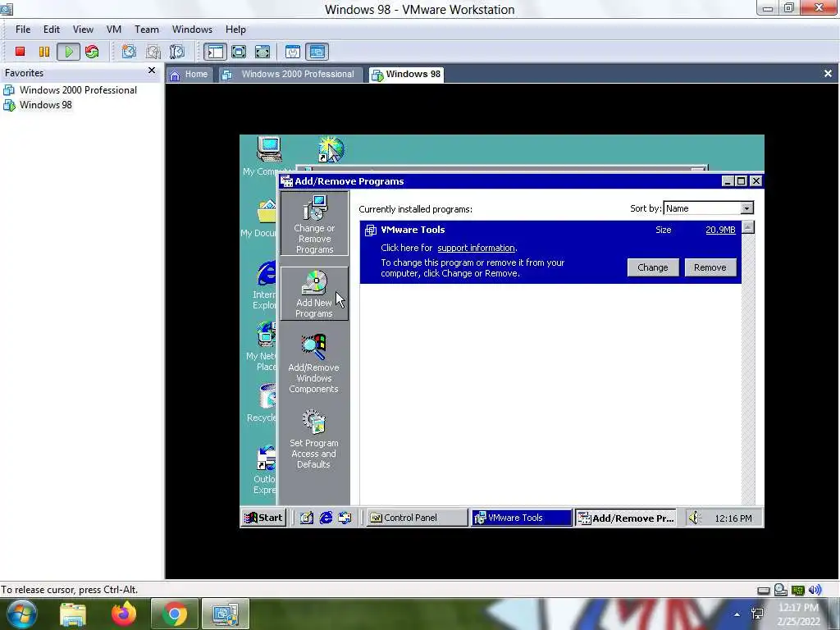This screenshot has height=630, width=840.
Task: Open the VM menu
Action: click(114, 30)
